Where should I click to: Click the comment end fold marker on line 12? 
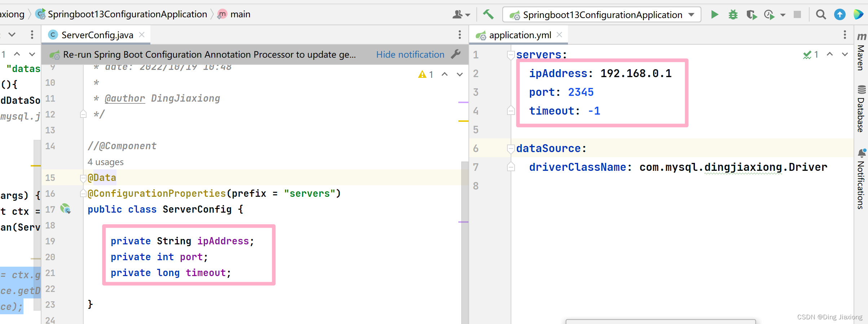(x=83, y=114)
